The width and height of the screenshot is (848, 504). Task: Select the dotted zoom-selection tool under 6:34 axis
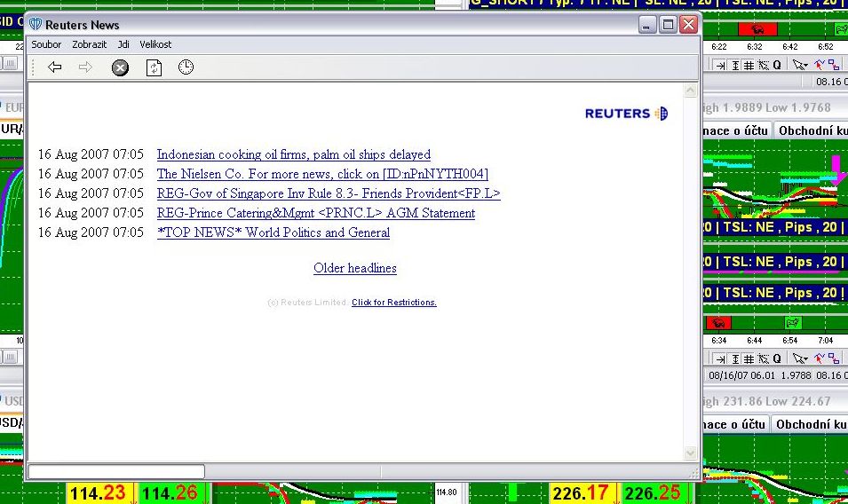[x=763, y=358]
